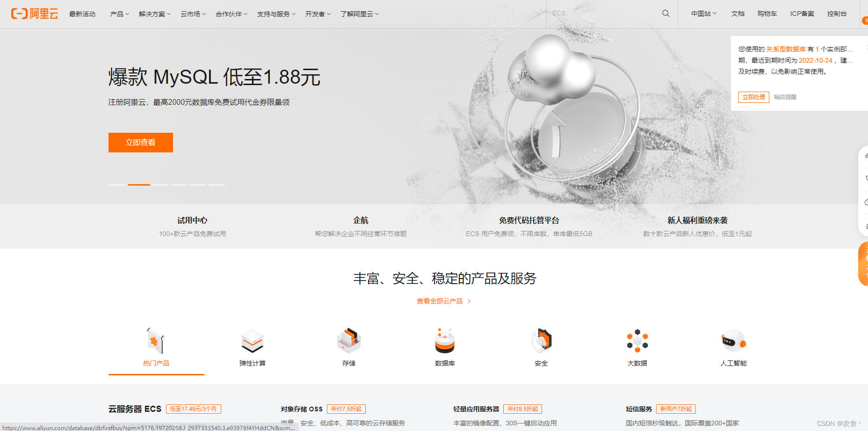This screenshot has width=868, height=431.
Task: Open the 云服务器 ECS product
Action: click(x=135, y=409)
